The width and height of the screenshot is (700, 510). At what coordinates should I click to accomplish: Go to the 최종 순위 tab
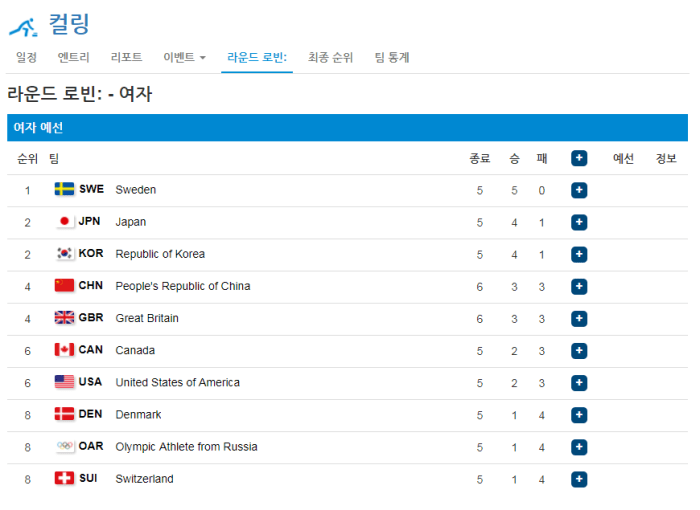point(330,58)
